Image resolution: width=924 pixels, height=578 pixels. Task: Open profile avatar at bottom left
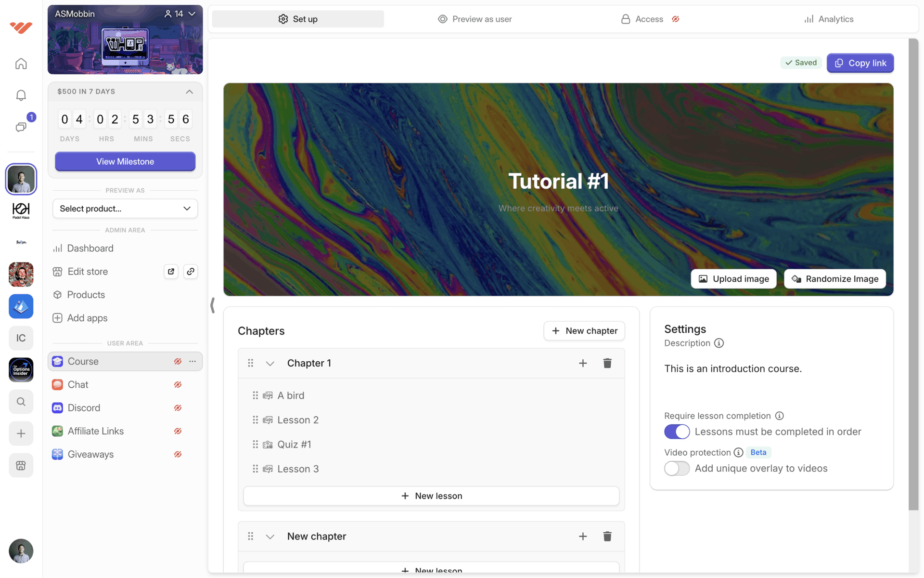tap(21, 551)
